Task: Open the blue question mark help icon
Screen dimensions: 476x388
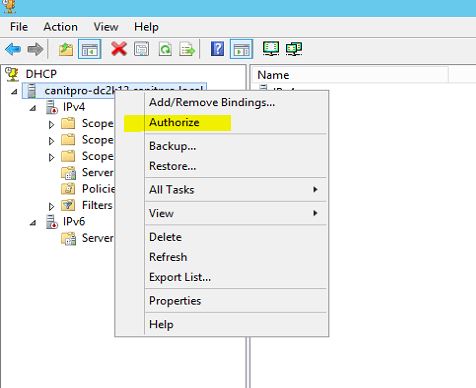Action: 217,49
